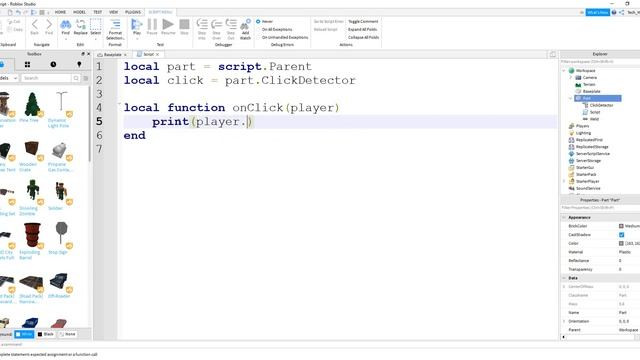
Task: Select Script under Part in Explorer
Action: click(595, 112)
